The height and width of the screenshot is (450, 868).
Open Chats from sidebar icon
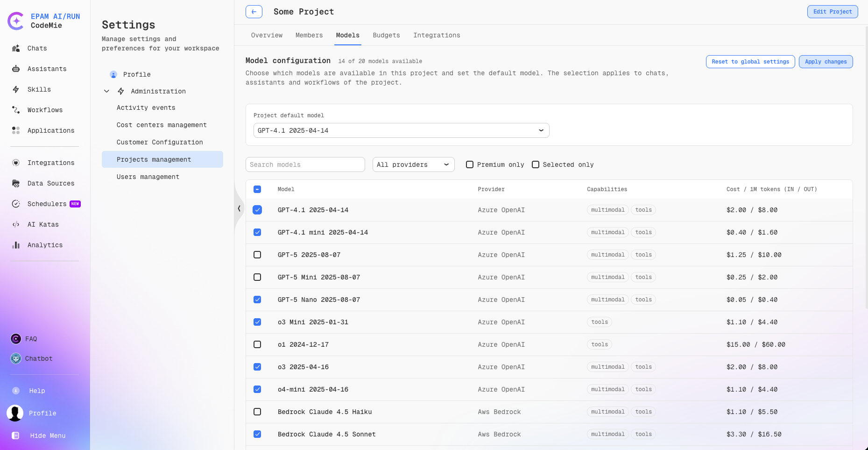point(16,48)
